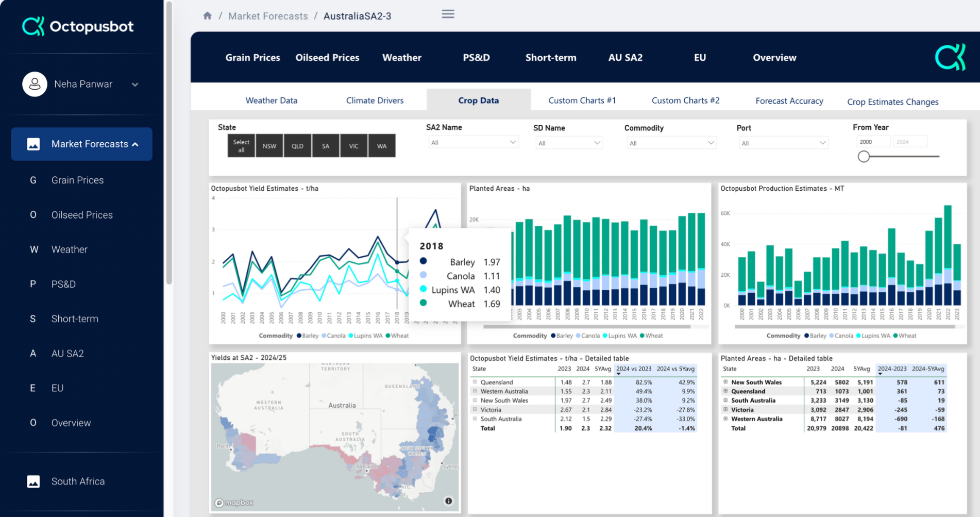Expand South Australia row in planted areas table
This screenshot has height=517, width=980.
pos(725,401)
